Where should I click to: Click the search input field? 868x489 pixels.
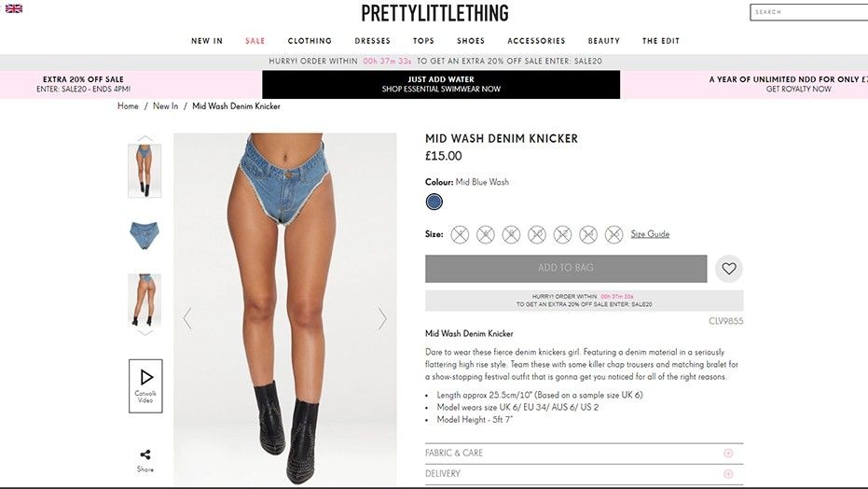click(809, 12)
